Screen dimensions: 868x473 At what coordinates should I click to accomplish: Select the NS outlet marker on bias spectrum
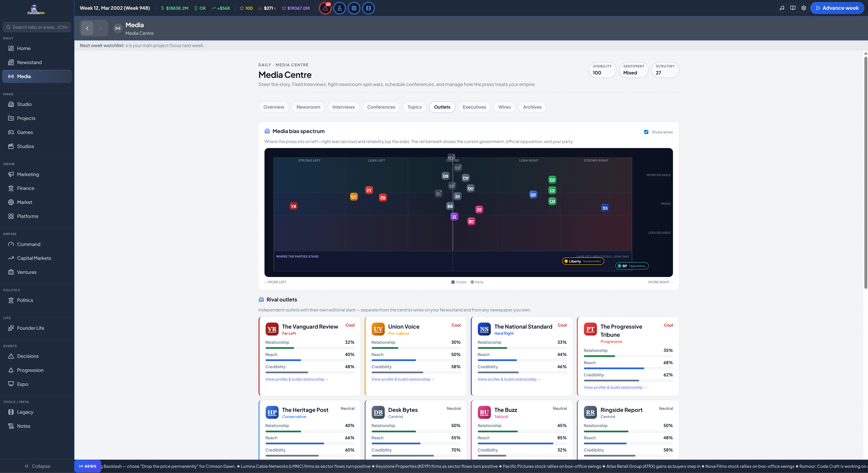pos(605,208)
